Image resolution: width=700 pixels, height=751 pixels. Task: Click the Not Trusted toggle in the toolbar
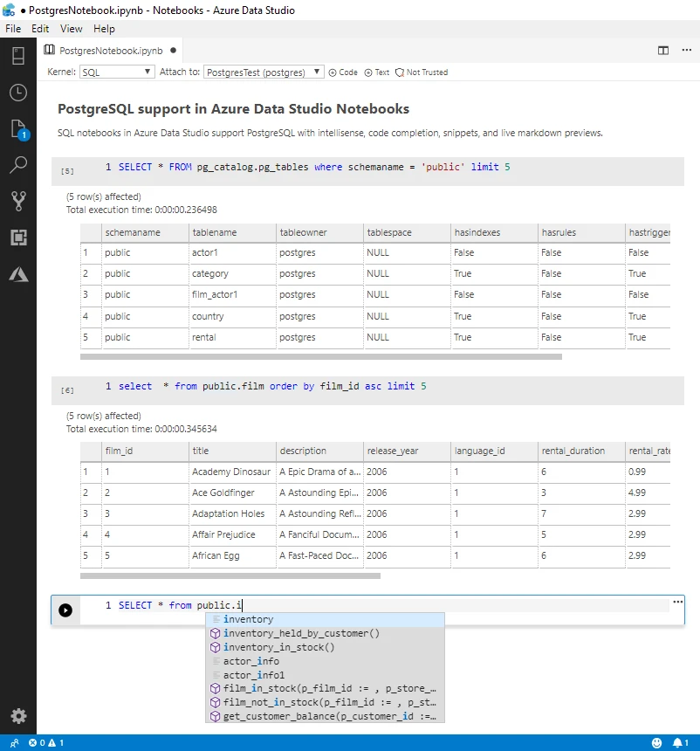point(422,72)
